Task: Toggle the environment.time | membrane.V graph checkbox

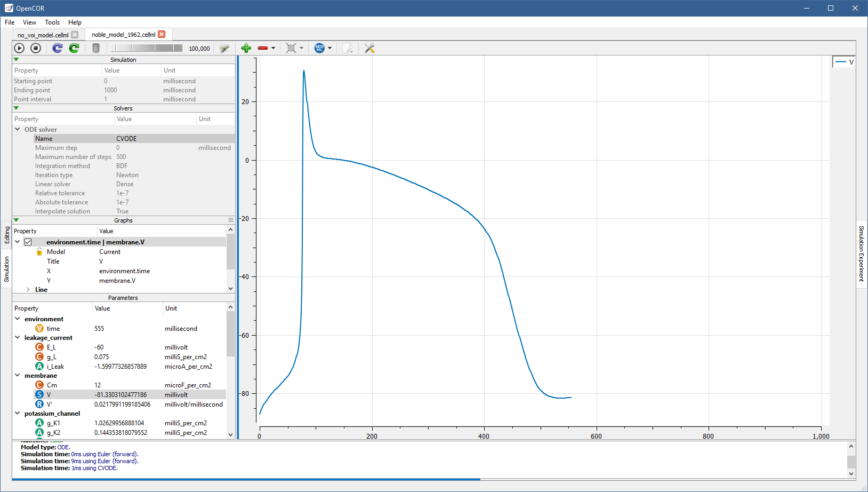Action: click(28, 242)
